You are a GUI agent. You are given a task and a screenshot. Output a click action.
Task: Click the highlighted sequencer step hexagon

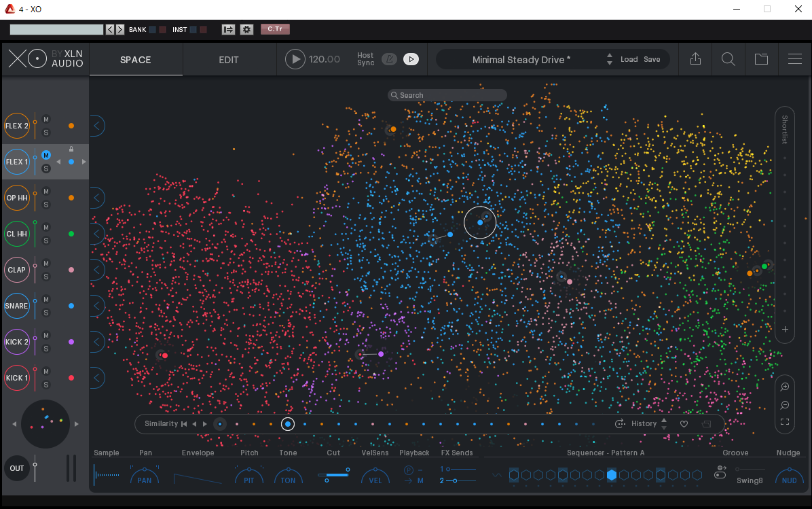click(612, 475)
